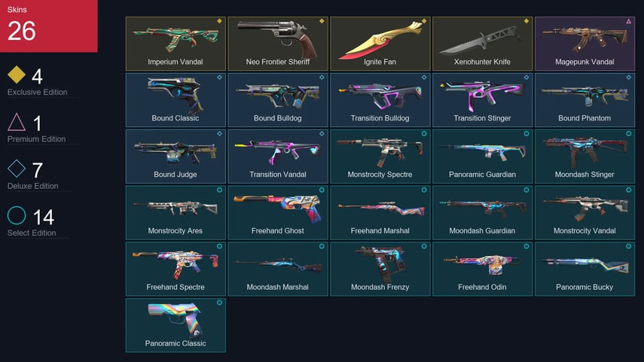644x362 pixels.
Task: Select the Freehand Odin skin card
Action: 482,269
